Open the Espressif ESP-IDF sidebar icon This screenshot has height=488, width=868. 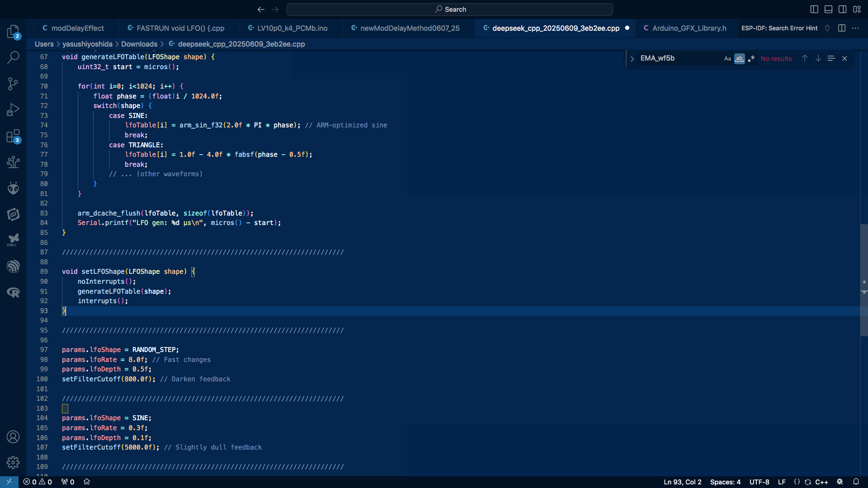pos(13,266)
